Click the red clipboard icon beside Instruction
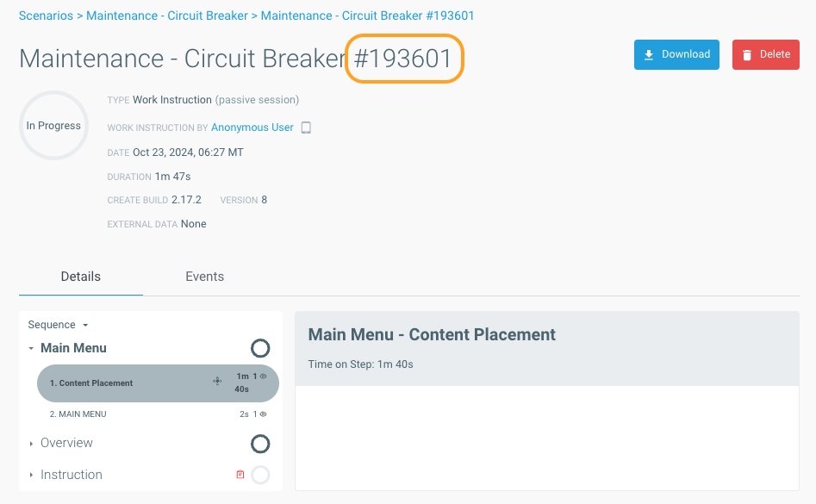Screen dimensions: 816x504 pyautogui.click(x=240, y=474)
